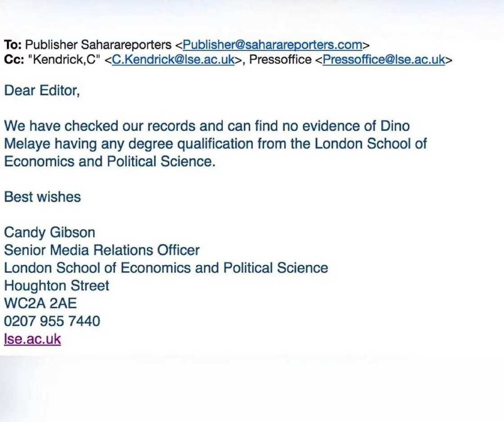This screenshot has width=504, height=422.
Task: Click the "Kendrick,C" recipient name
Action: (63, 59)
